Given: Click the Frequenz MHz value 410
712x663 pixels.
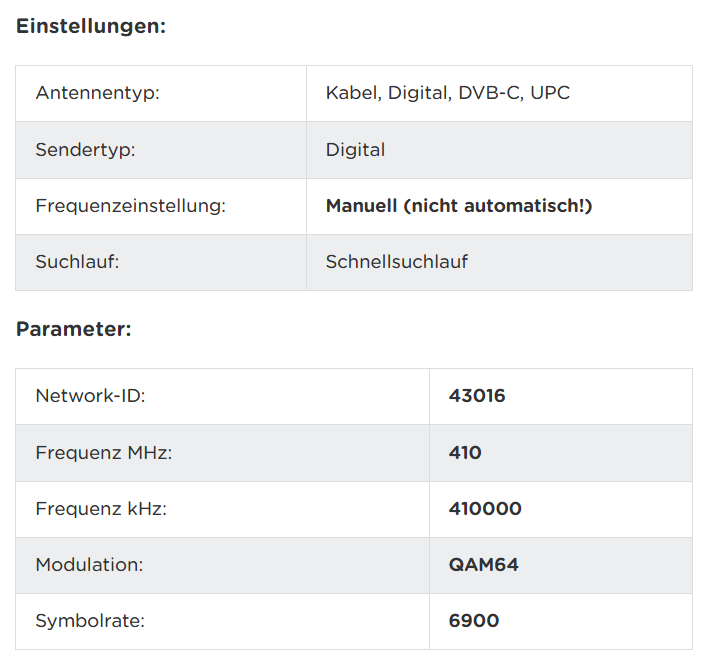Looking at the screenshot, I should point(465,453).
